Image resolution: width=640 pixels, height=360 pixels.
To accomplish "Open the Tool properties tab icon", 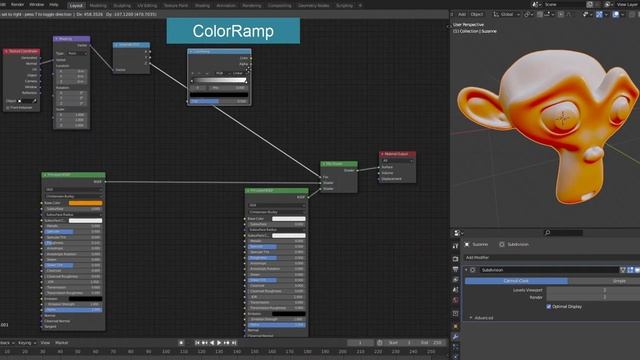I will coord(456,246).
